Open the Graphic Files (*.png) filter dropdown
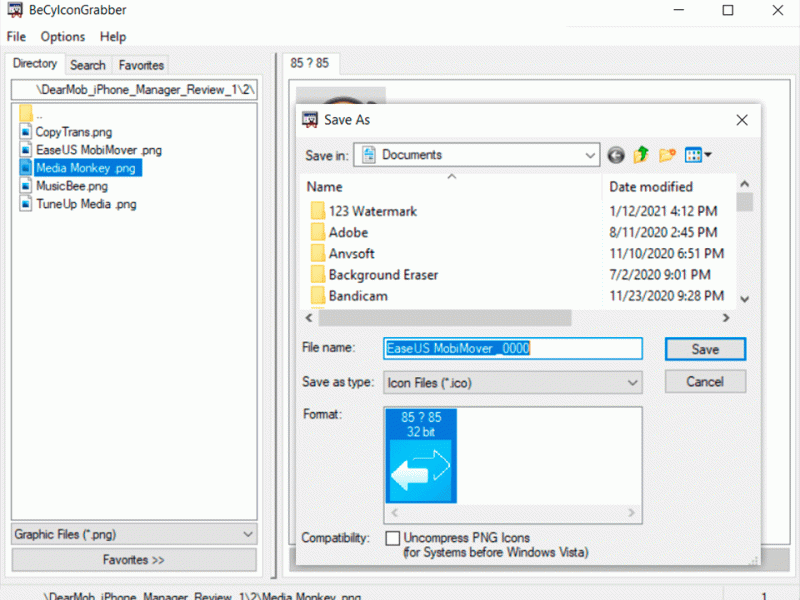The width and height of the screenshot is (800, 600). (x=248, y=534)
